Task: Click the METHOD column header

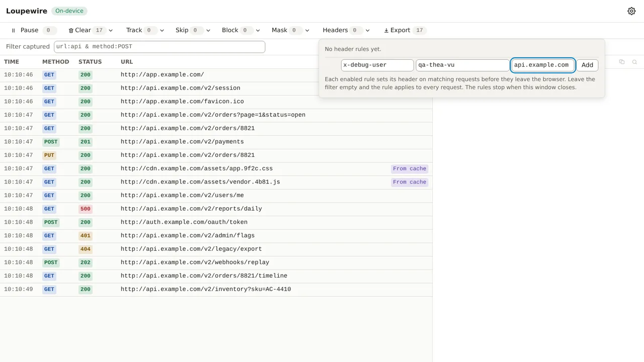Action: point(56,62)
